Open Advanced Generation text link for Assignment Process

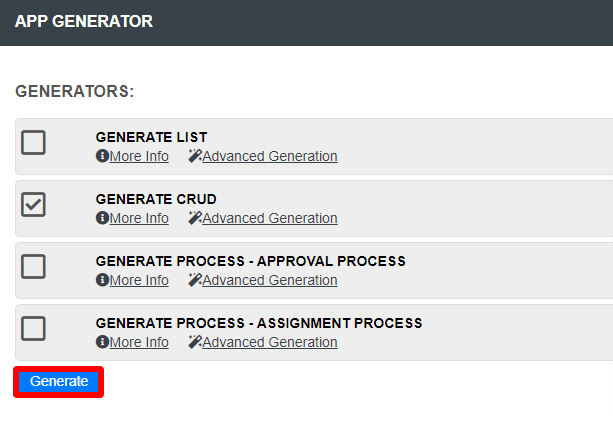pos(270,342)
